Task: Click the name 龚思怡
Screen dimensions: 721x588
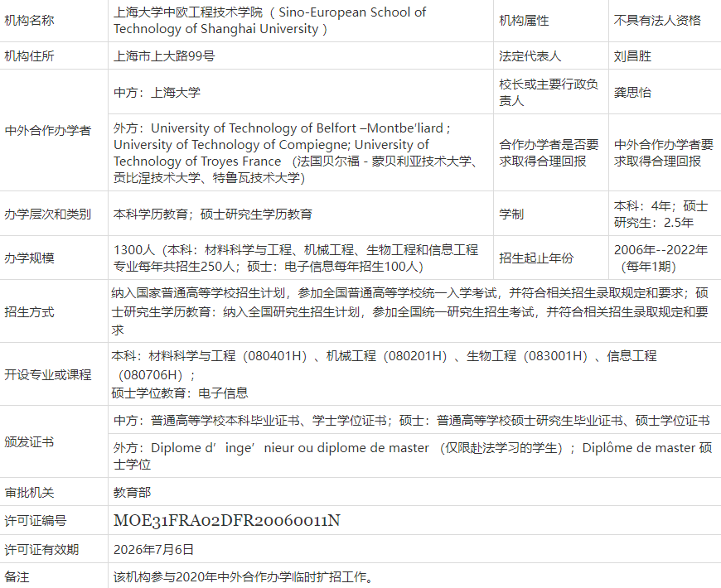Action: (632, 92)
